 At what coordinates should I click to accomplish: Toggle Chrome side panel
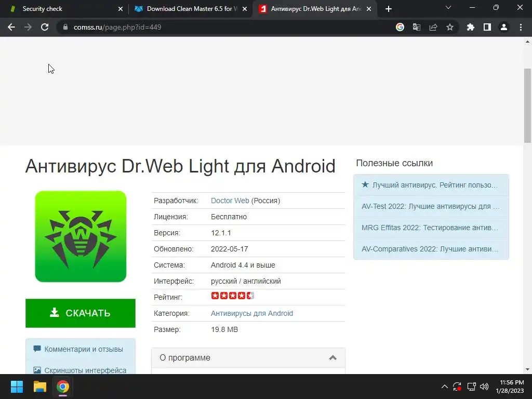[x=487, y=27]
